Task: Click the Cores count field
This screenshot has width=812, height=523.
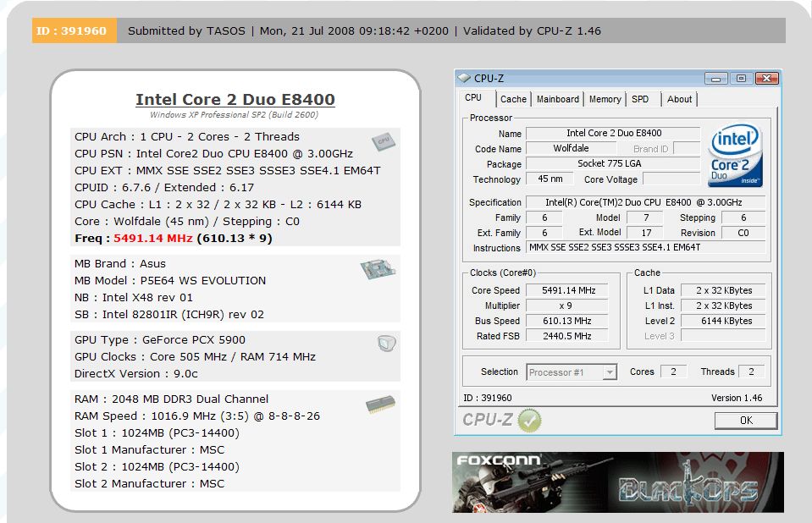Action: coord(674,372)
